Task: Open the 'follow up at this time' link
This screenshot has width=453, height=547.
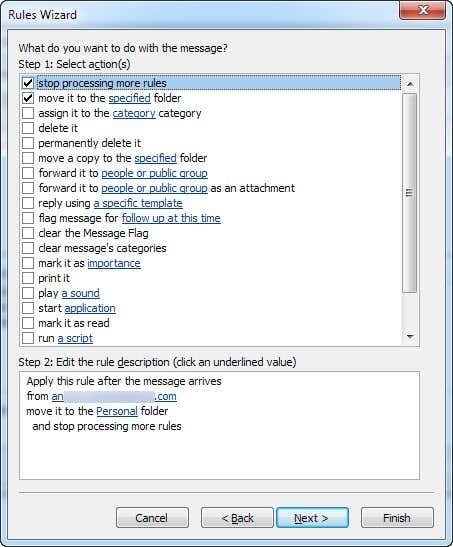Action: coord(171,218)
